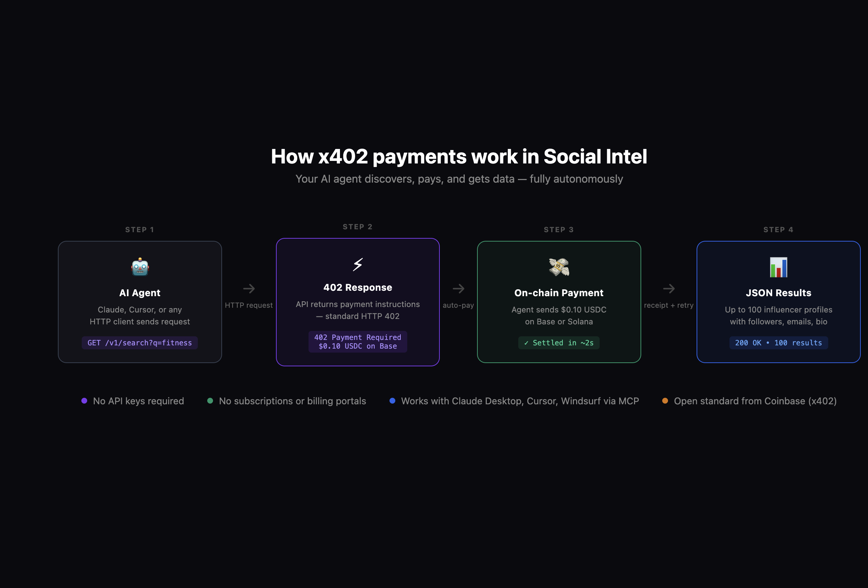Image resolution: width=868 pixels, height=588 pixels.
Task: Click the robot icon in the AI Agent card
Action: [x=140, y=267]
